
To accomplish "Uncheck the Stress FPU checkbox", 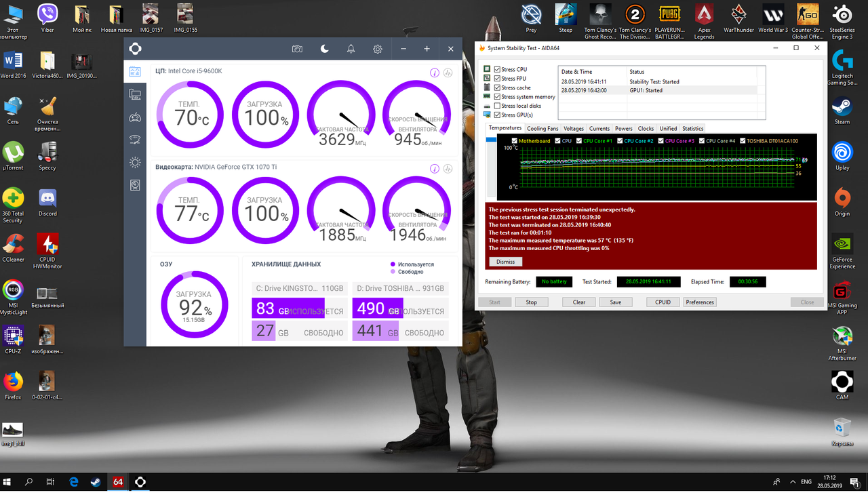I will pyautogui.click(x=498, y=79).
